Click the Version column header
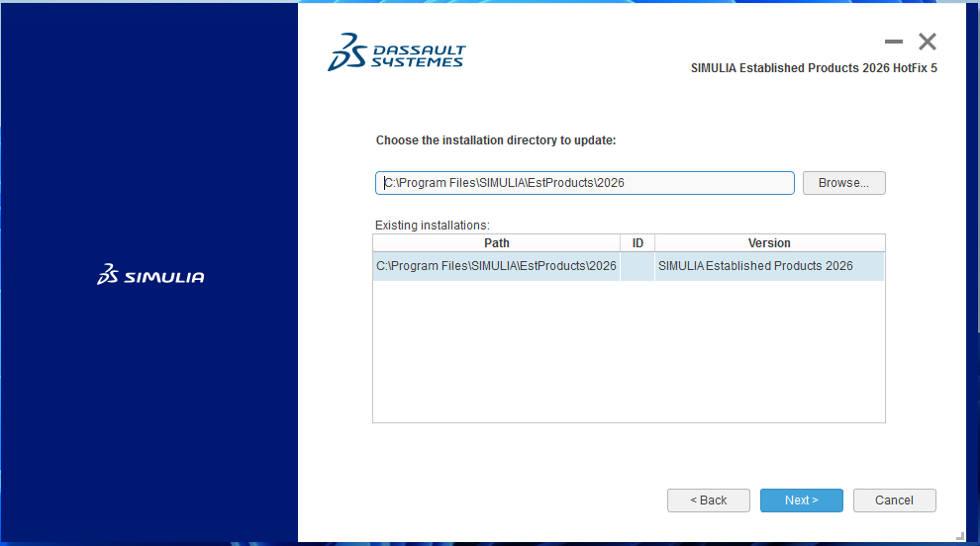980x546 pixels. coord(769,243)
